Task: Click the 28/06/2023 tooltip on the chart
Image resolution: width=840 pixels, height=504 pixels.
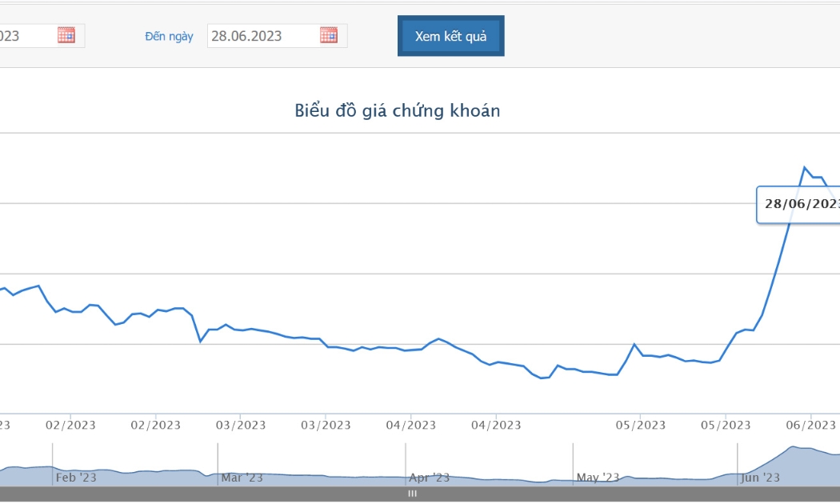Action: (798, 205)
